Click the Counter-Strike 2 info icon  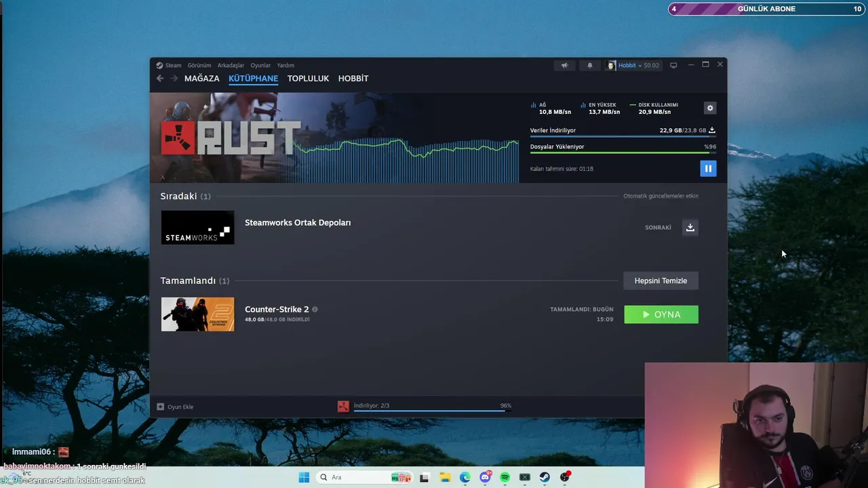click(315, 309)
